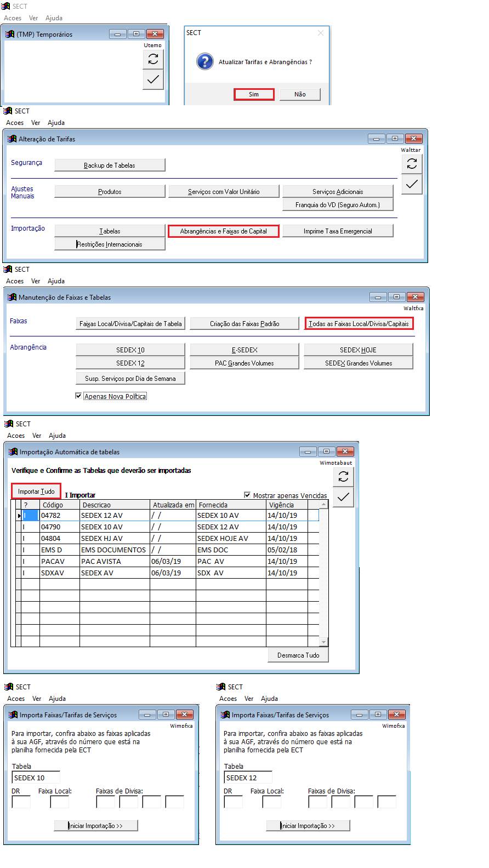Viewport: 489px width, 868px height.
Task: Select the SDXAV code cell
Action: (x=60, y=573)
